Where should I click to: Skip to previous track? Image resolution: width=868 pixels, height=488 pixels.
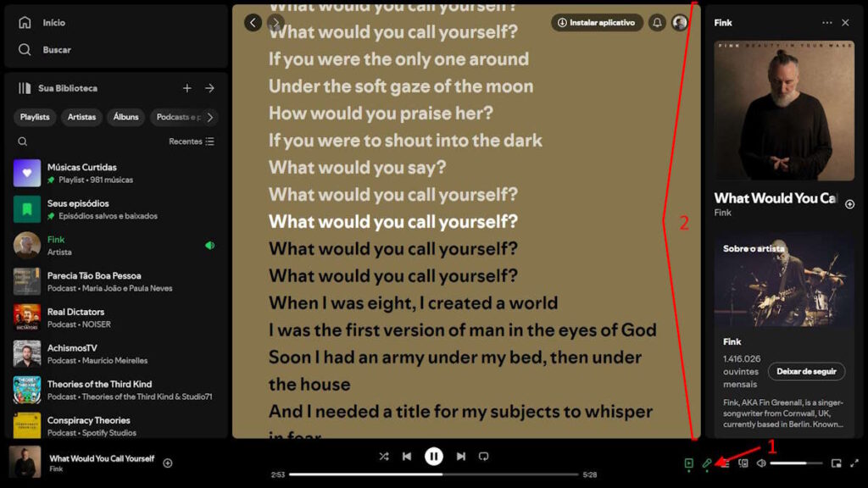click(407, 457)
